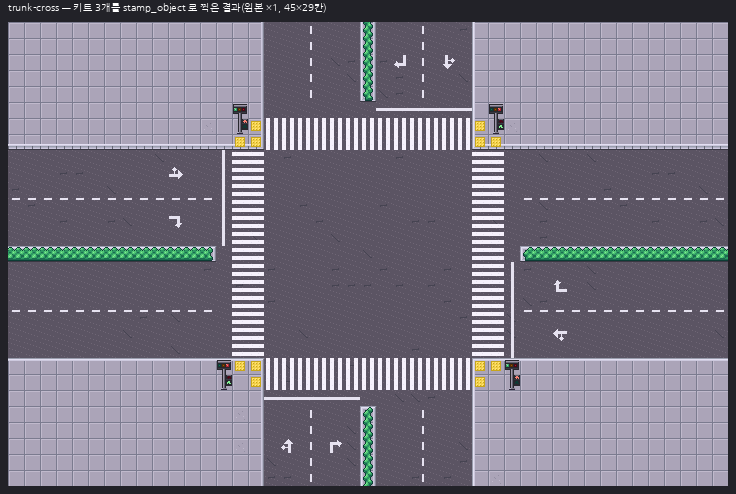Screen dimensions: 736x494
Task: Select the hedge median on east road
Action: [624, 254]
